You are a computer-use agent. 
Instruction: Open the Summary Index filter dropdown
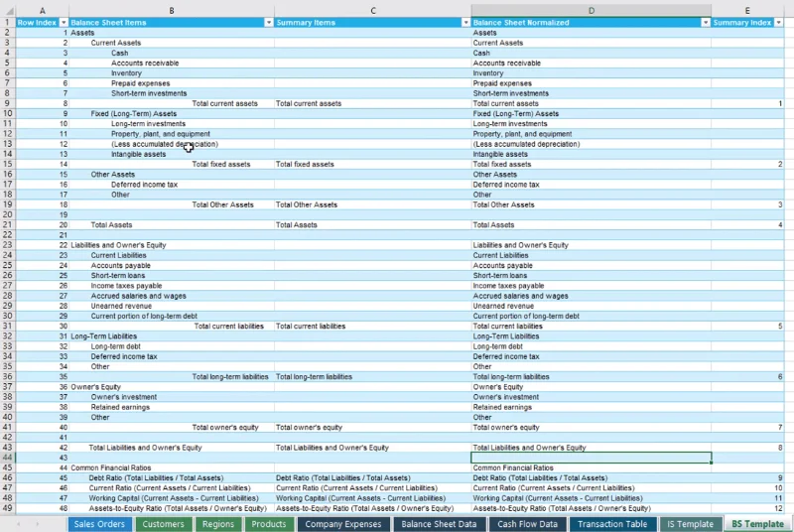pyautogui.click(x=778, y=22)
